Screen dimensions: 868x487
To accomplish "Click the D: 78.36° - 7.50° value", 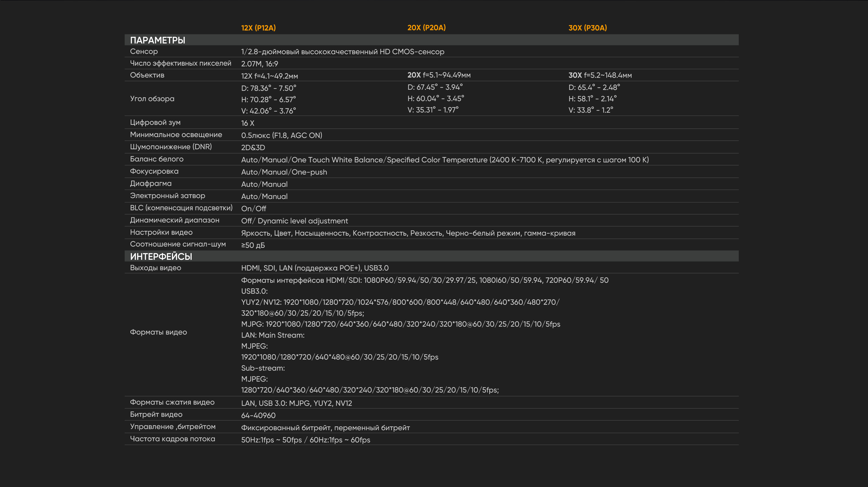I will [269, 88].
